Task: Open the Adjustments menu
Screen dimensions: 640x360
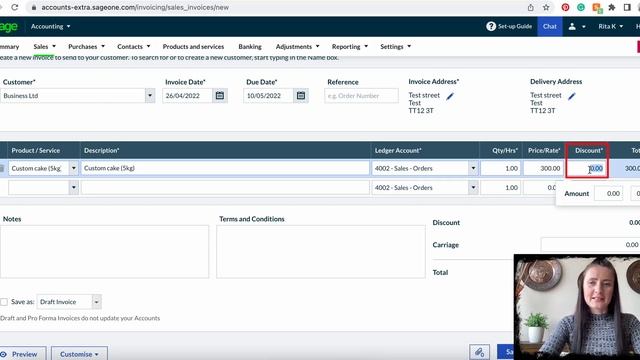Action: (x=297, y=47)
